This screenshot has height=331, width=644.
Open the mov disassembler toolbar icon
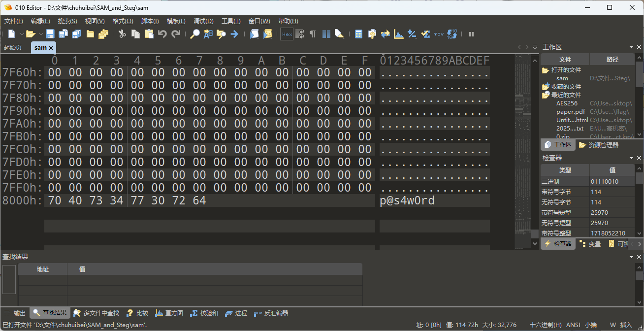(x=438, y=34)
